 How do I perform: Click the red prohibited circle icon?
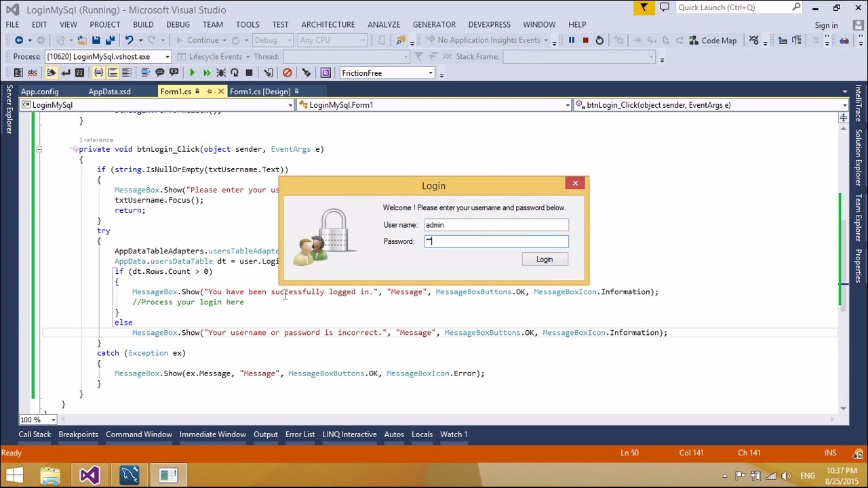tap(288, 73)
